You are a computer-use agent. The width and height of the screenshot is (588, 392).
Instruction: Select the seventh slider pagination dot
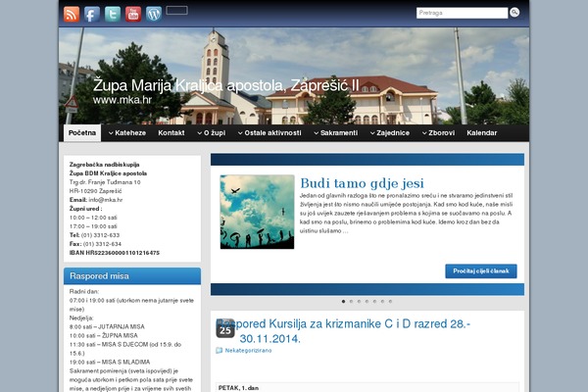(390, 301)
